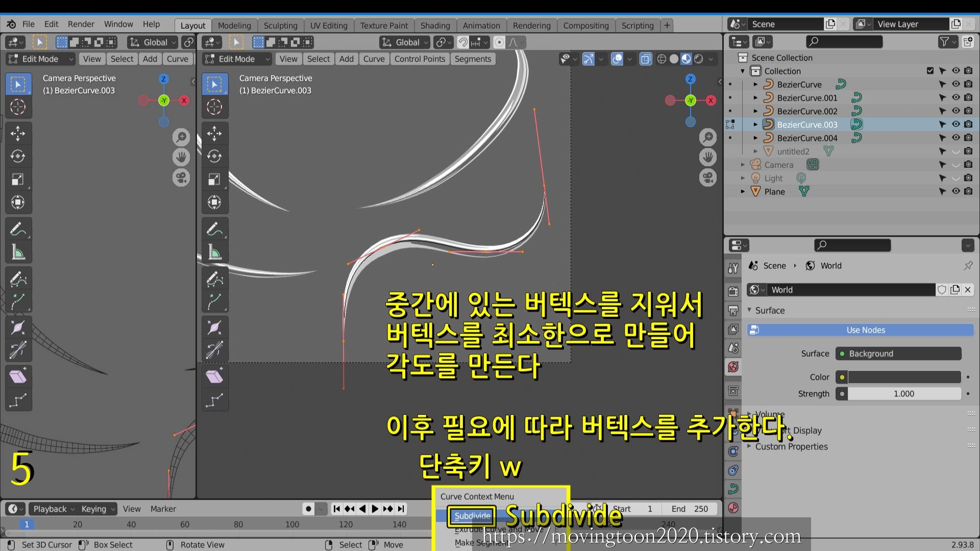Click the outliner filter funnel icon
Image resolution: width=980 pixels, height=551 pixels.
click(x=948, y=42)
